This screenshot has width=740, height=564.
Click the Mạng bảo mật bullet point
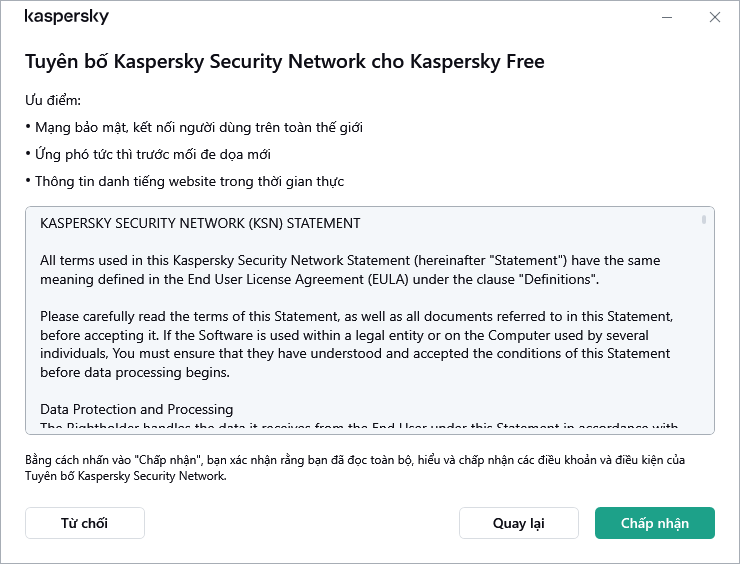pyautogui.click(x=194, y=128)
